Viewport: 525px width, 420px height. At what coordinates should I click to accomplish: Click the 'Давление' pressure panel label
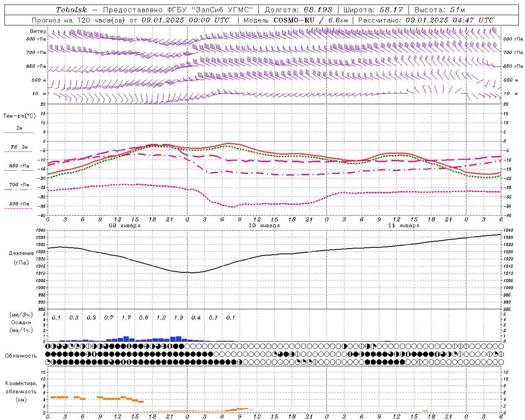click(x=21, y=253)
